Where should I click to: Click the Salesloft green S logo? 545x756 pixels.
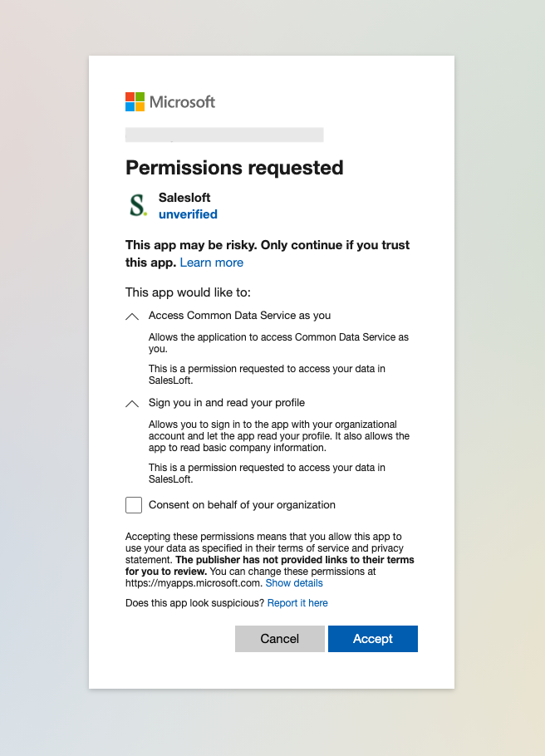pos(137,205)
